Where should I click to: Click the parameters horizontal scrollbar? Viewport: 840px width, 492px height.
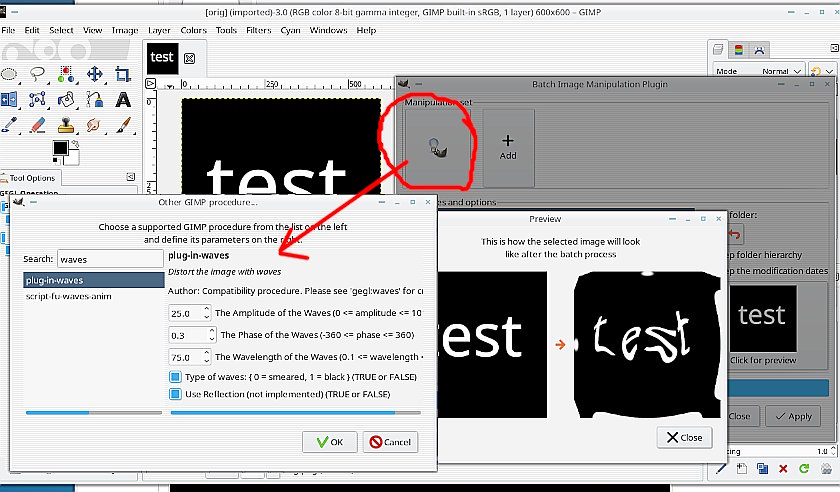click(296, 413)
